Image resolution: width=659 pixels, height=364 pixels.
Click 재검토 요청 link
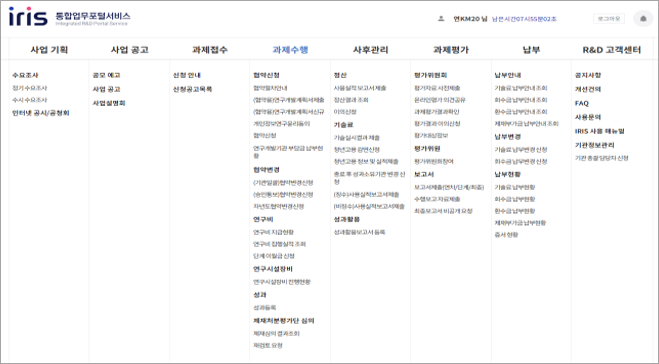(x=268, y=346)
